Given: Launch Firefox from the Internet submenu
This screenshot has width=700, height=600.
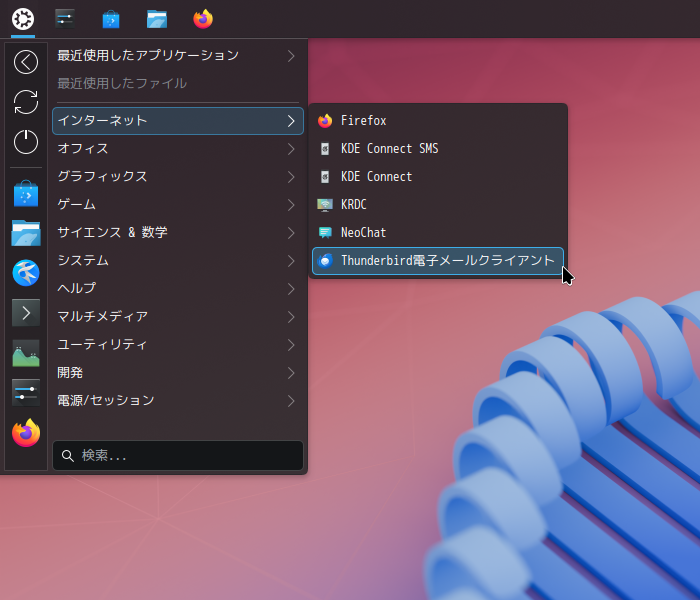Looking at the screenshot, I should point(438,121).
